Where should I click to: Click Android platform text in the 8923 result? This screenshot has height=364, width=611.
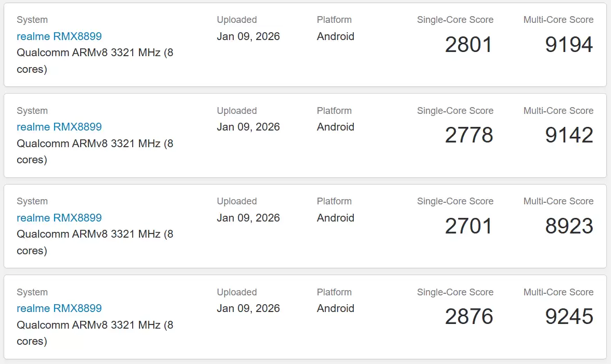tap(335, 218)
